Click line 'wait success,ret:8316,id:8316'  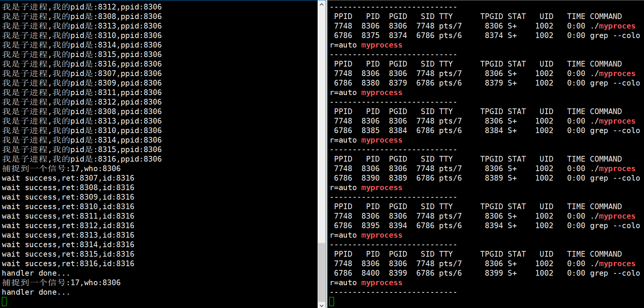[68, 264]
